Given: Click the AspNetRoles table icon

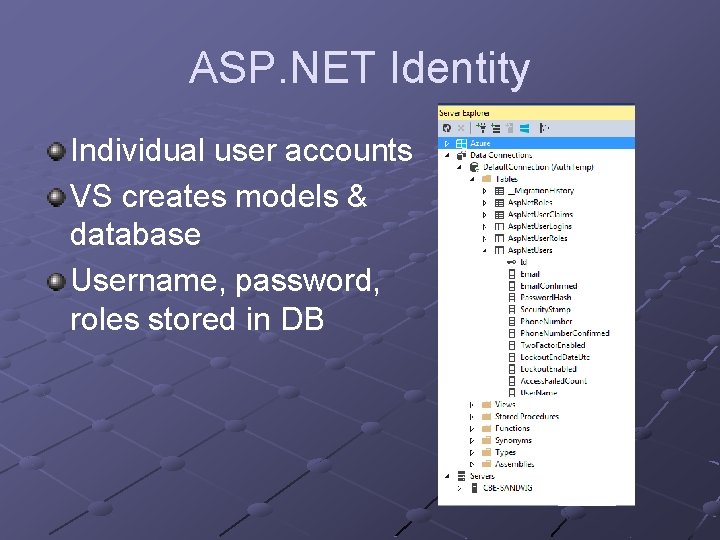Looking at the screenshot, I should [499, 202].
